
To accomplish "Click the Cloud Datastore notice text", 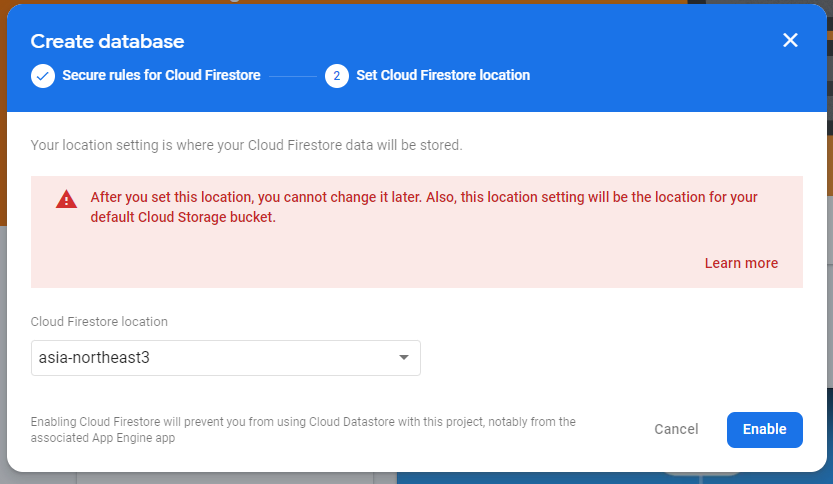I will 303,430.
